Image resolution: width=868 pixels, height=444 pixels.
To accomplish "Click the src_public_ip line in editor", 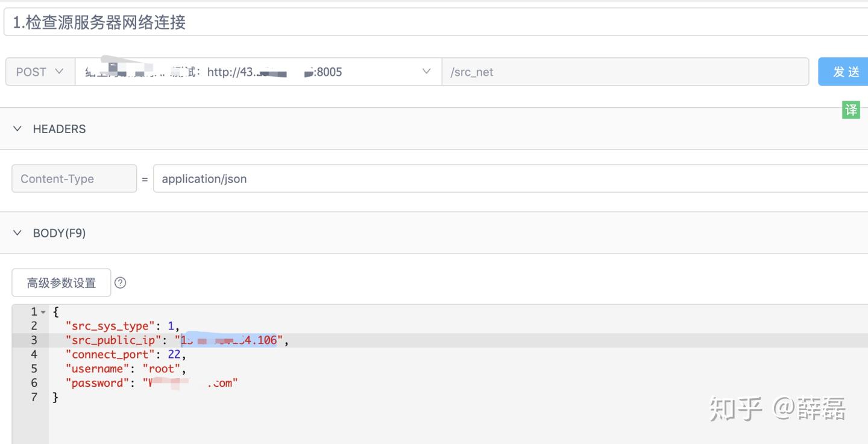I will point(458,340).
